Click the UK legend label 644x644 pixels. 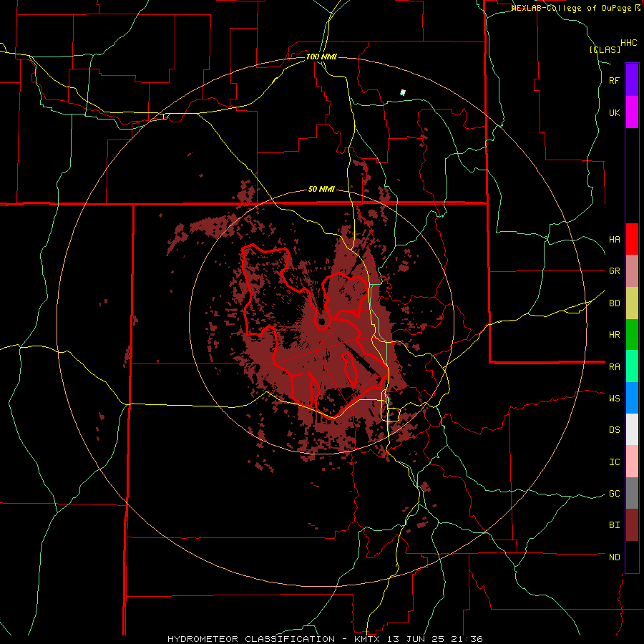(615, 112)
